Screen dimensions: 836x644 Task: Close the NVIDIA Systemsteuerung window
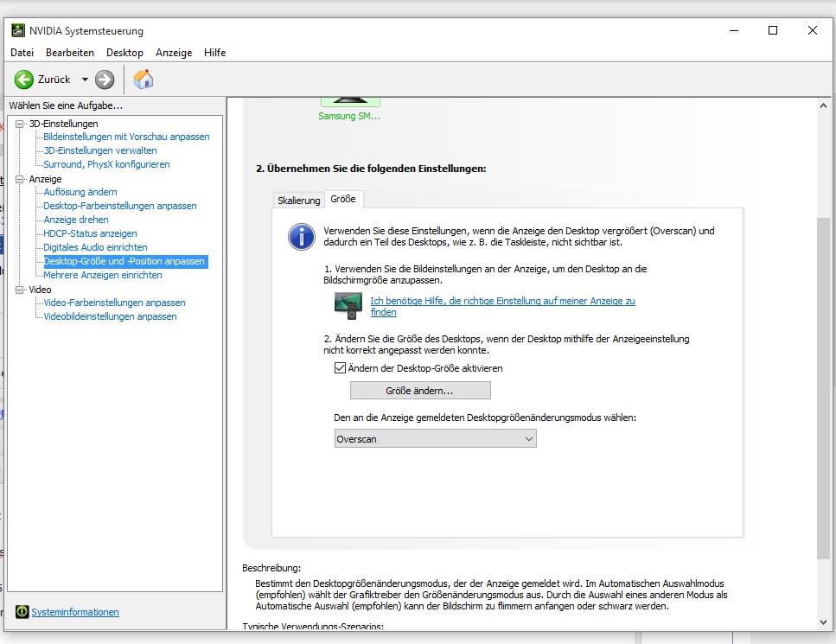point(812,30)
